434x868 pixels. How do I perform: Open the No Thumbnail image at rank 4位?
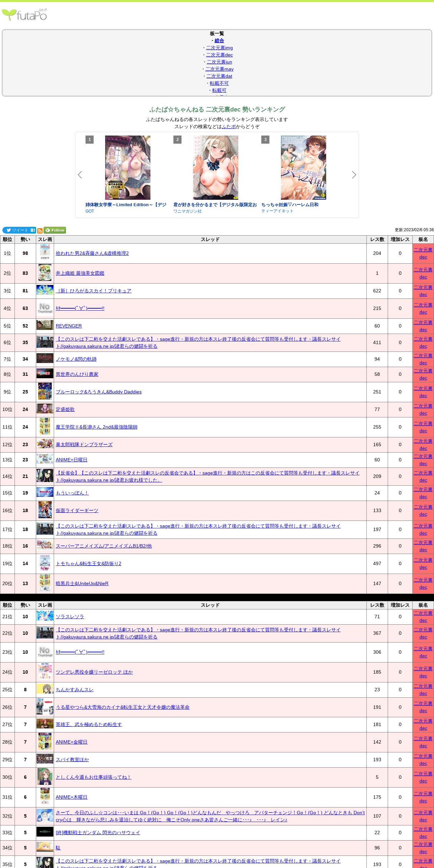tap(45, 308)
